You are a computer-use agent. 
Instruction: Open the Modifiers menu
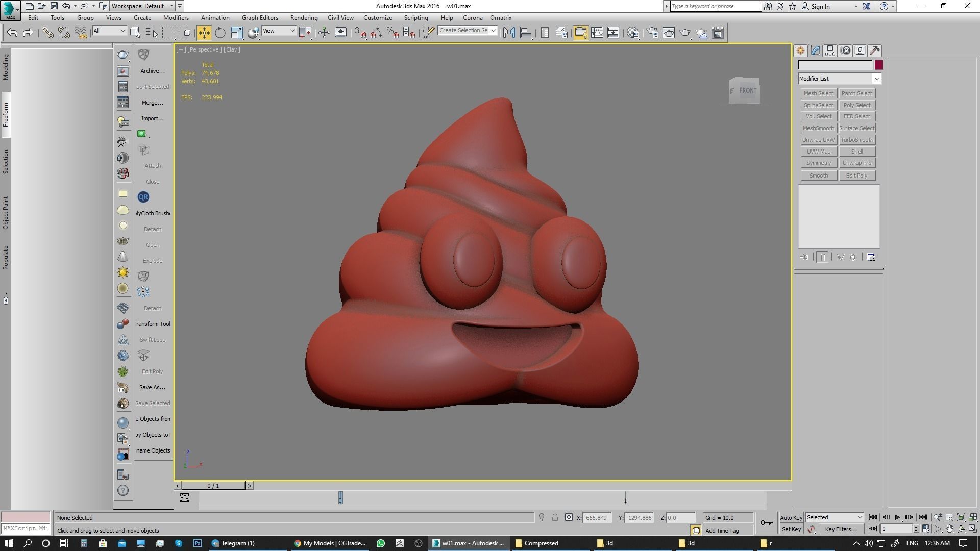point(176,17)
